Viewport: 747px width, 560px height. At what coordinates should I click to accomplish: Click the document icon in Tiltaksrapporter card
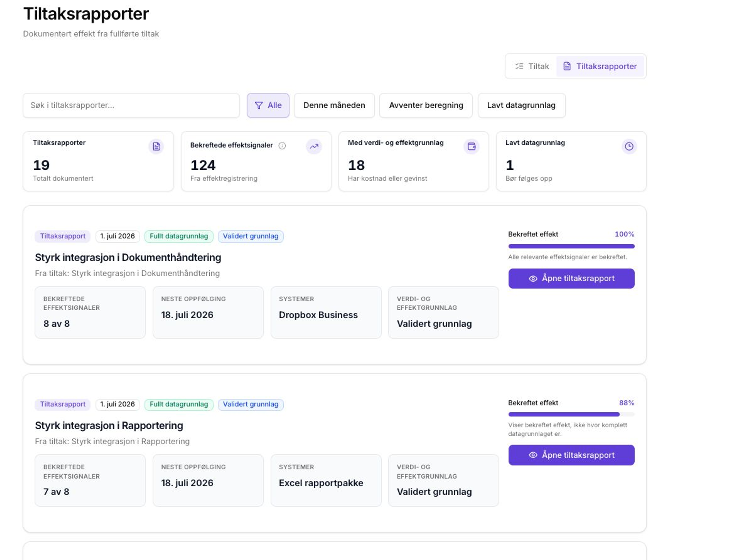click(156, 147)
